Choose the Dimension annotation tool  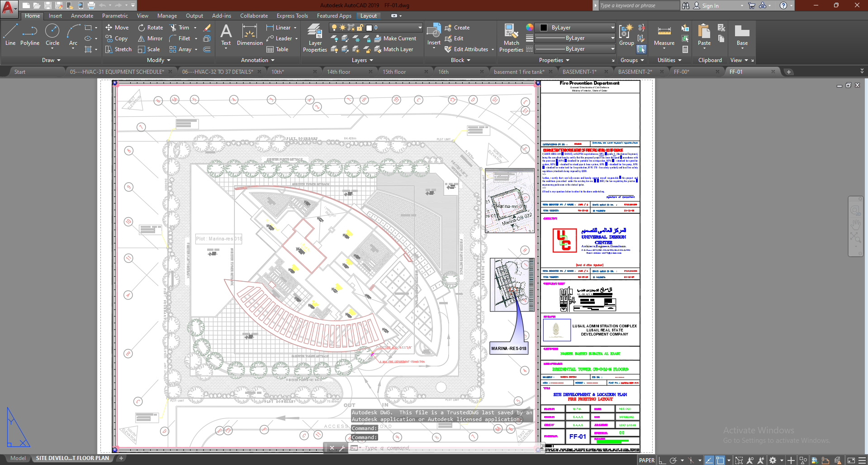(x=250, y=35)
